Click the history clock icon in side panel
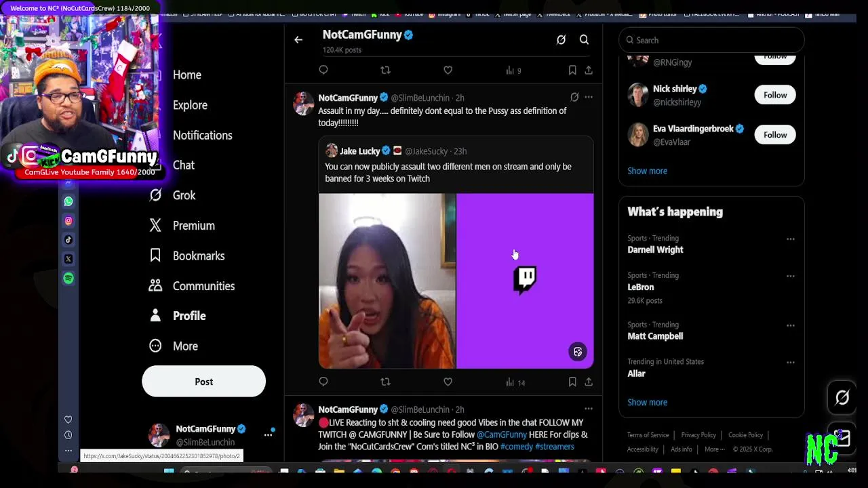Screen dimensions: 868x488 point(68,435)
